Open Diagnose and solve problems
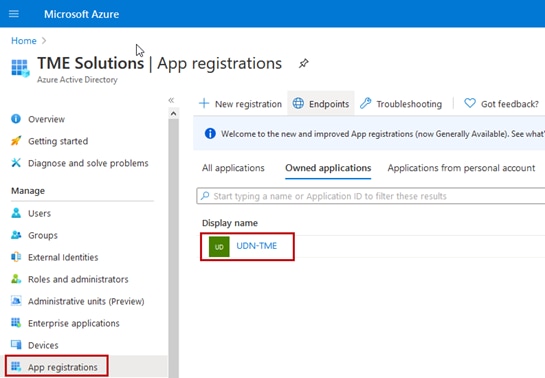 pyautogui.click(x=88, y=163)
